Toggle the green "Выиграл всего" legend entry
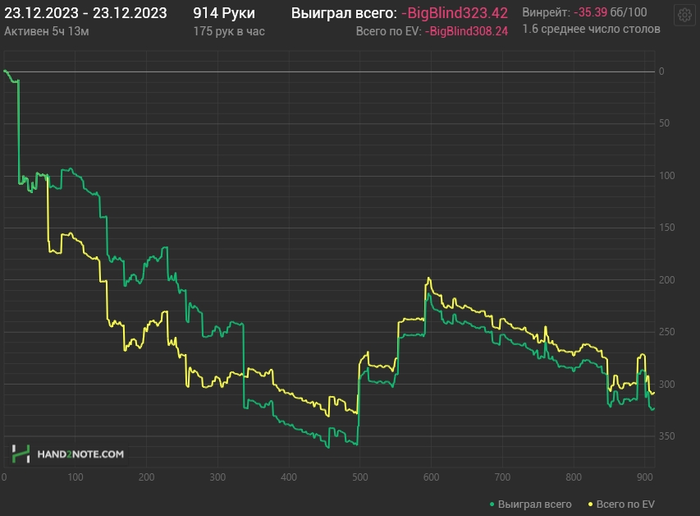This screenshot has height=516, width=700. coord(530,504)
